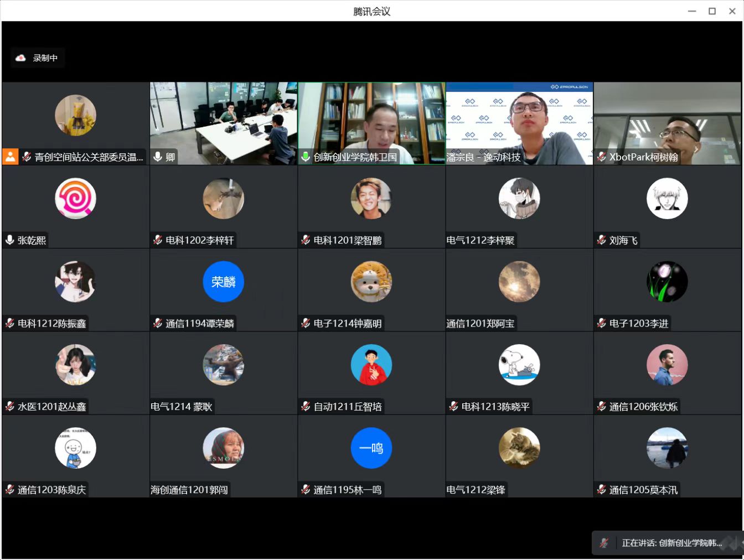Click the green active microphone icon on 创新创业学院韩卫国
Screen dimensions: 744x560
[x=305, y=157]
